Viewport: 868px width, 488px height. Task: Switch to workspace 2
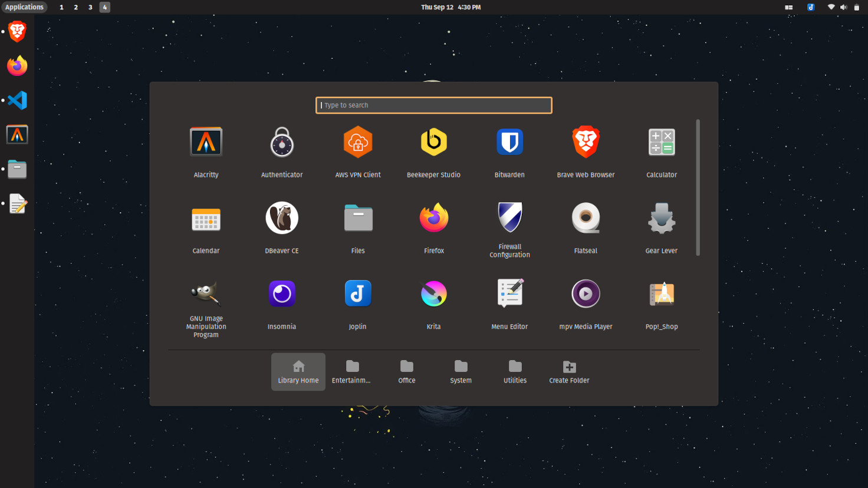[x=75, y=7]
